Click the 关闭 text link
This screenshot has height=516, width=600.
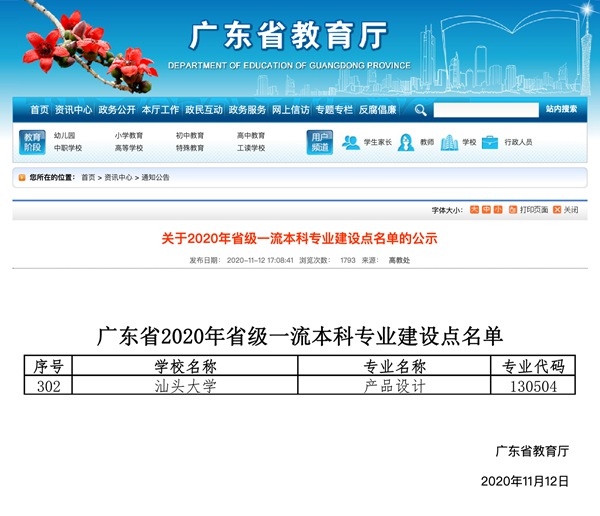click(571, 210)
